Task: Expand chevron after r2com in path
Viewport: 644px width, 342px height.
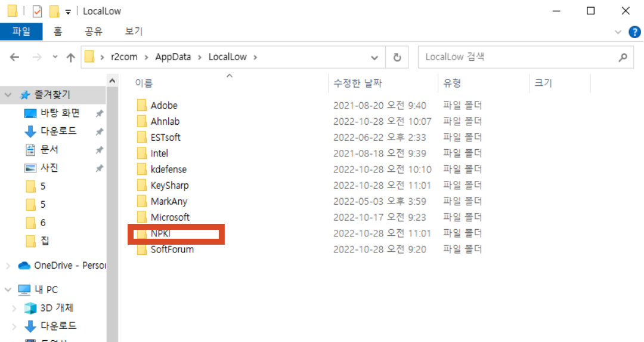Action: (146, 57)
